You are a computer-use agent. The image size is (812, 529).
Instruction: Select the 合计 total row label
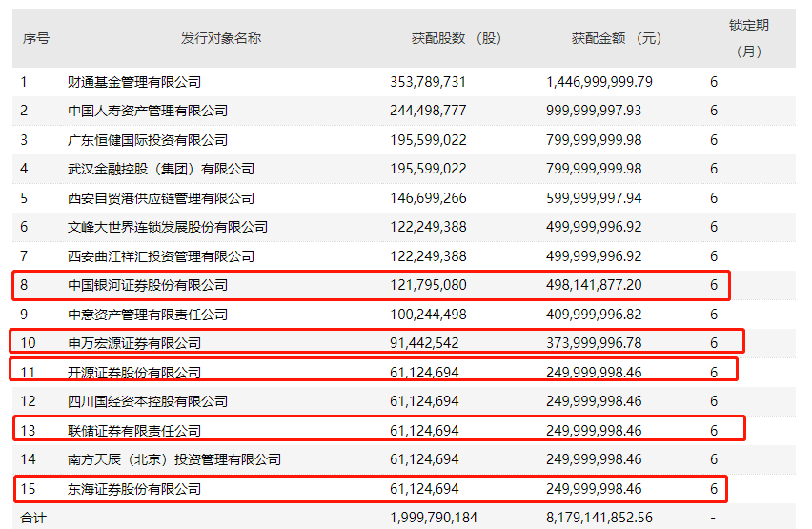[33, 518]
